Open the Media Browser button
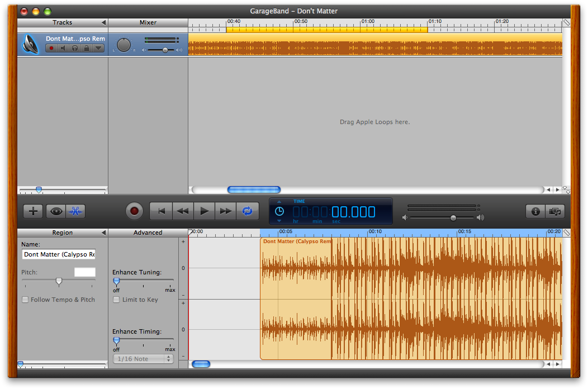Screen dimensions: 588x389 [x=555, y=211]
